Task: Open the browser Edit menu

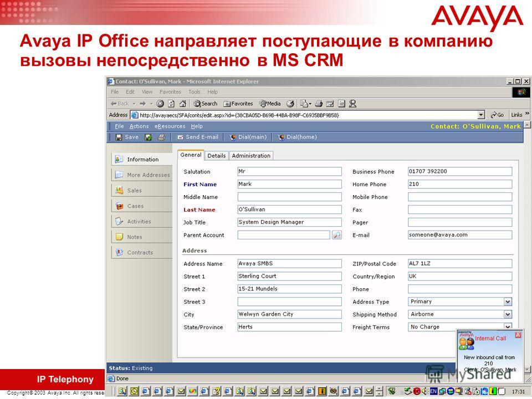Action: click(x=130, y=92)
